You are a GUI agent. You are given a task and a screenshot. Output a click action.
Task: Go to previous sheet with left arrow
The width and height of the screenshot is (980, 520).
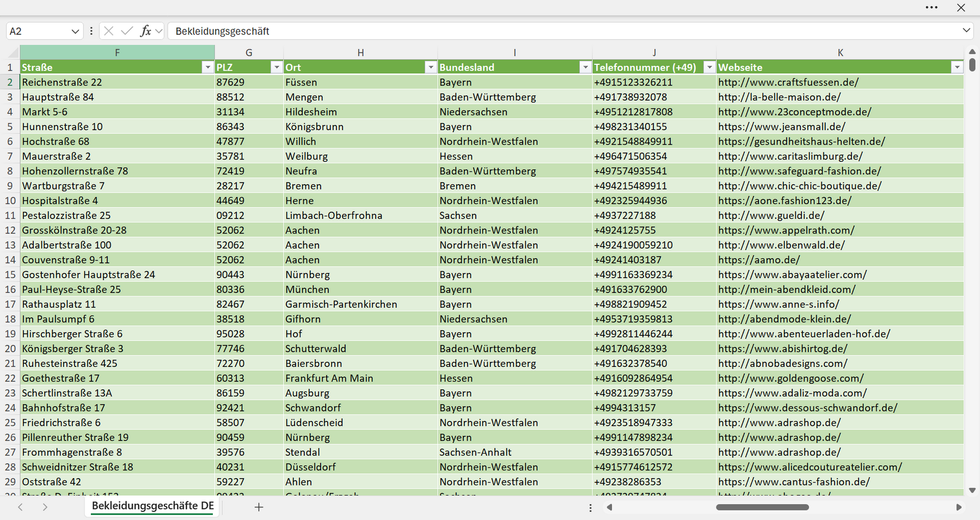[x=21, y=507]
